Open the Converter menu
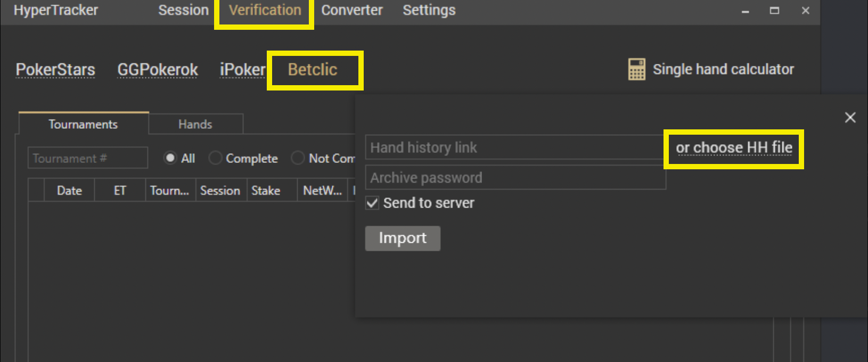The width and height of the screenshot is (868, 362). coord(352,10)
